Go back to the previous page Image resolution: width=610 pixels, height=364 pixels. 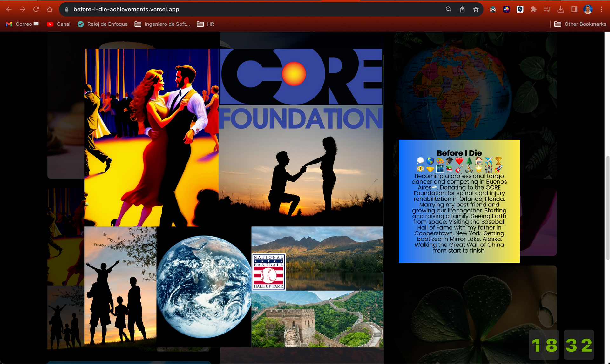tap(9, 10)
